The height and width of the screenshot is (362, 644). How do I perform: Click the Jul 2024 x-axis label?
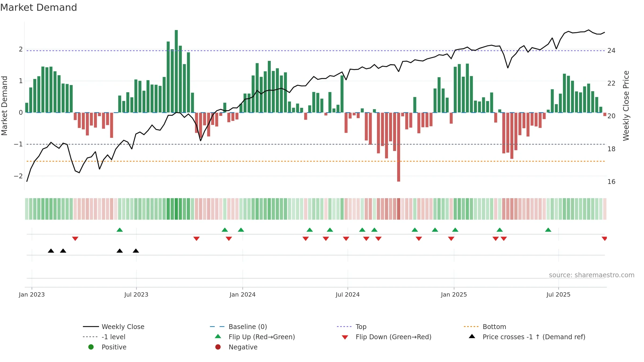point(347,294)
